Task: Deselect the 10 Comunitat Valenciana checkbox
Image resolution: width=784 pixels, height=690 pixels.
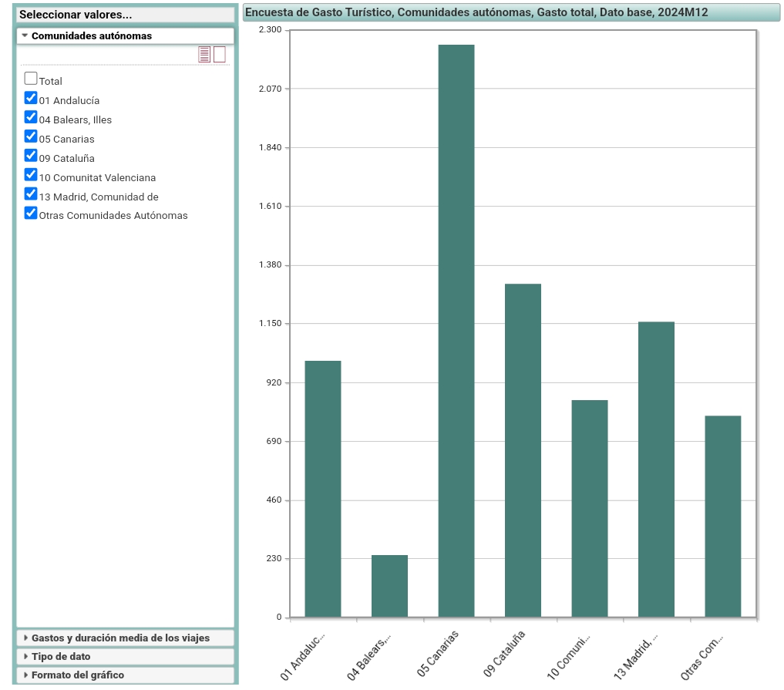Action: coord(31,175)
